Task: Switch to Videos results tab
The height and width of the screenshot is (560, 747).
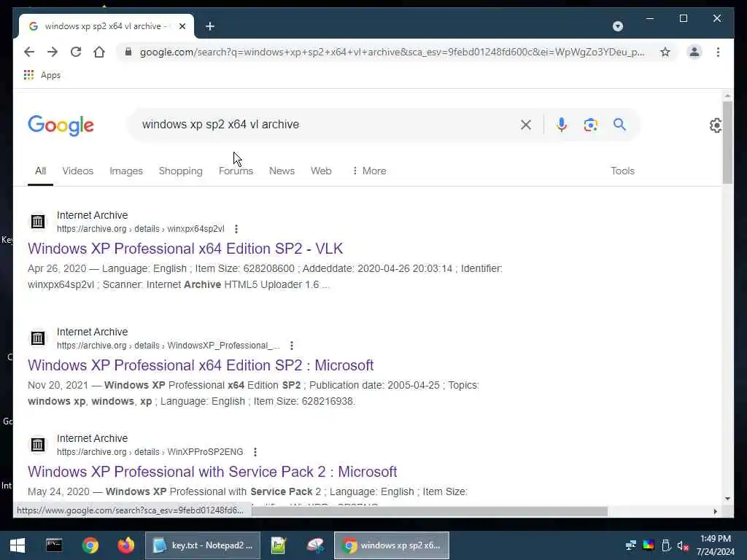Action: (77, 171)
